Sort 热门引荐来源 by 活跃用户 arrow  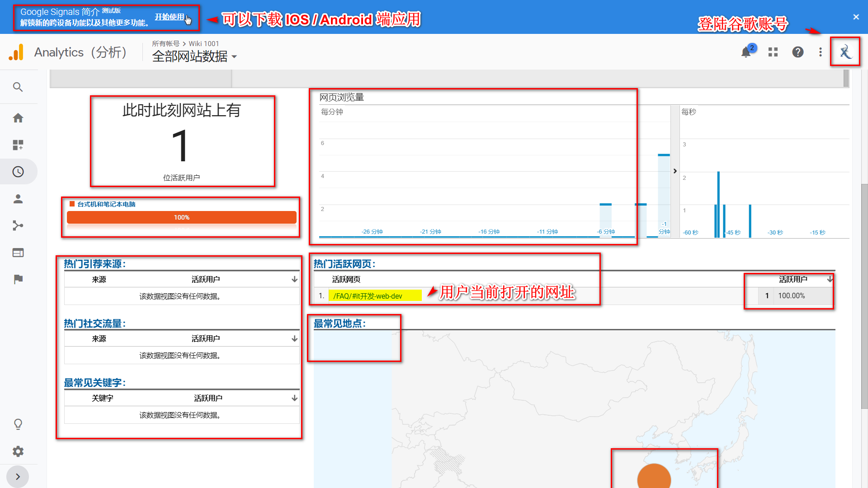(294, 279)
